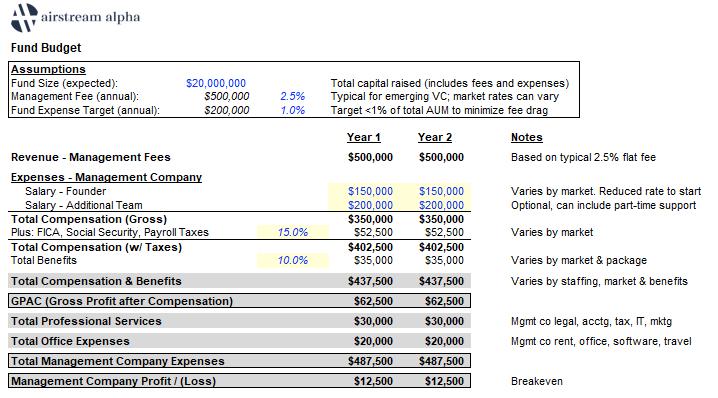The height and width of the screenshot is (398, 718).
Task: Click the Total Benefits label
Action: click(44, 261)
